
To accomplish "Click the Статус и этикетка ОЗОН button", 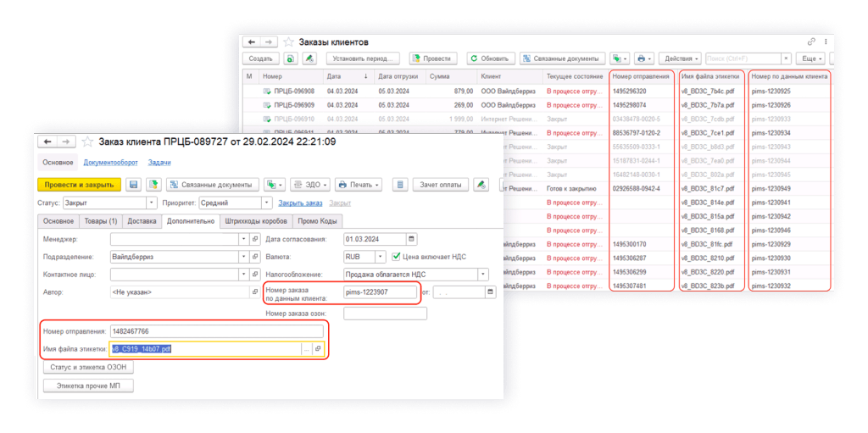I will 88,369.
